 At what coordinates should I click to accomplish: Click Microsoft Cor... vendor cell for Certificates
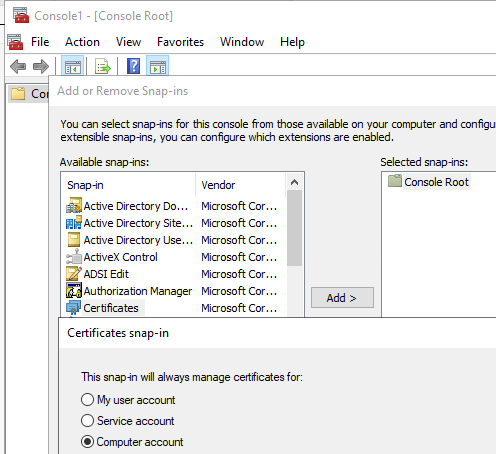click(239, 308)
